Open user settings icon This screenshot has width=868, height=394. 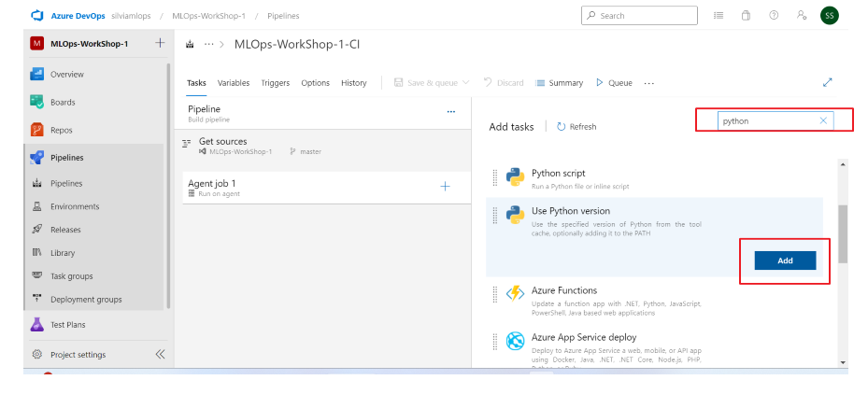(801, 16)
